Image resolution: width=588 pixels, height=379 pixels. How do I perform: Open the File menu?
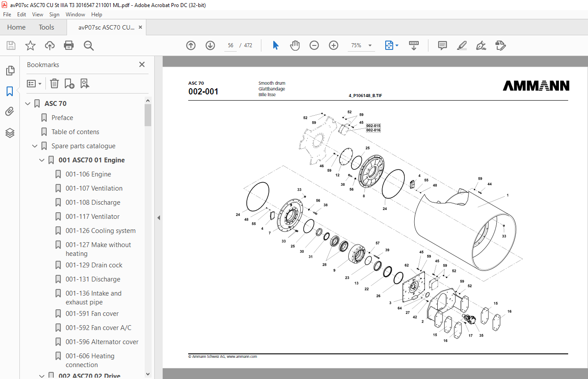click(7, 15)
